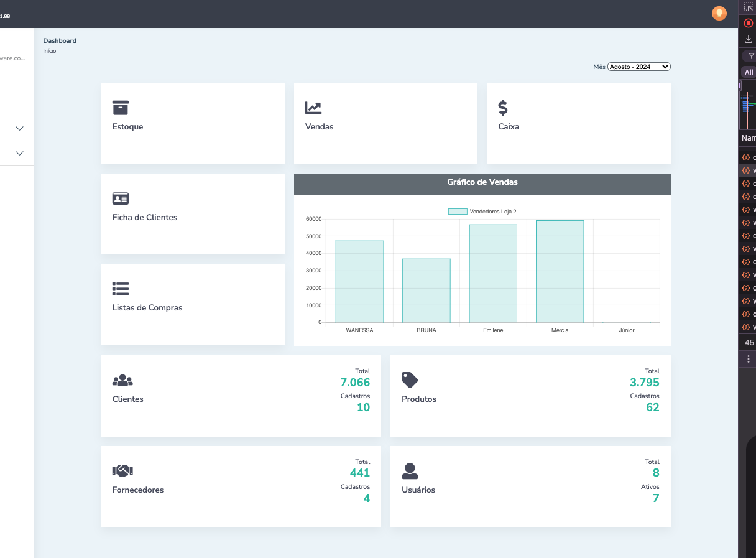Click the Ficha de Clientes ID card icon

pyautogui.click(x=120, y=198)
